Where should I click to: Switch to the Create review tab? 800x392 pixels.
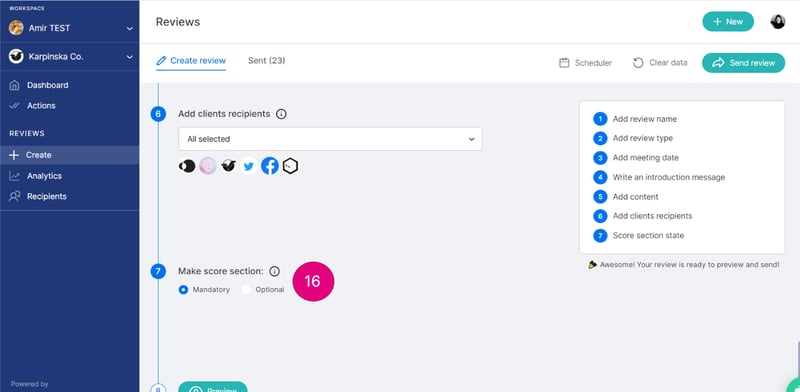pyautogui.click(x=191, y=61)
